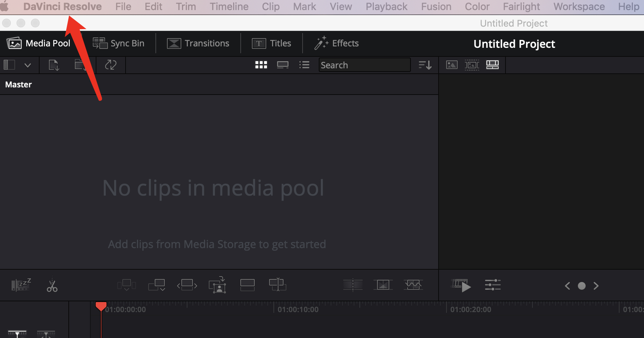Click the Import Media file icon
The height and width of the screenshot is (338, 644).
[x=54, y=65]
